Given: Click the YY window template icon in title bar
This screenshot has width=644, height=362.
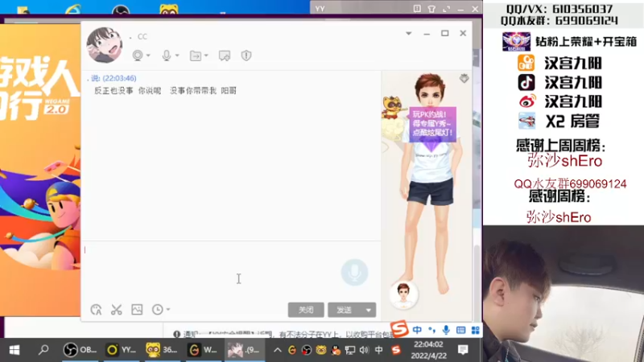Looking at the screenshot, I should point(417,9).
